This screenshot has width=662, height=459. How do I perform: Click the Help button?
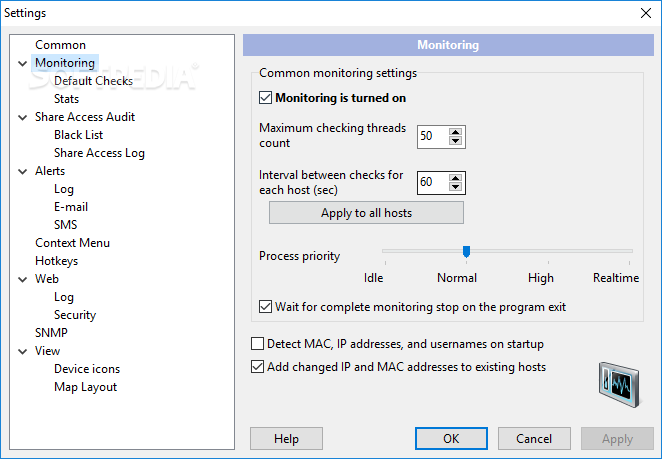click(x=286, y=439)
